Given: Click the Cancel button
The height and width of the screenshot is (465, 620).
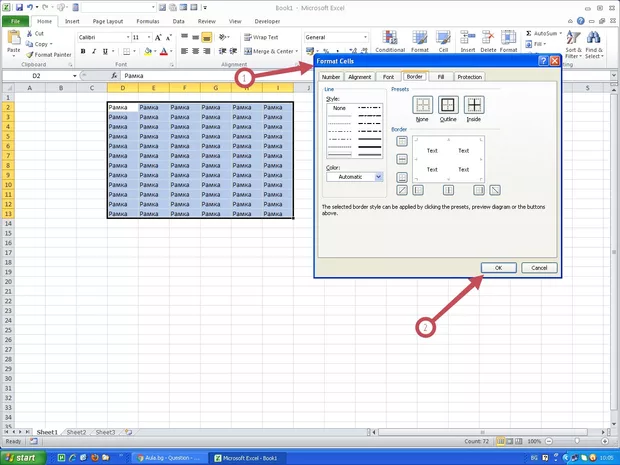Looking at the screenshot, I should pyautogui.click(x=538, y=268).
